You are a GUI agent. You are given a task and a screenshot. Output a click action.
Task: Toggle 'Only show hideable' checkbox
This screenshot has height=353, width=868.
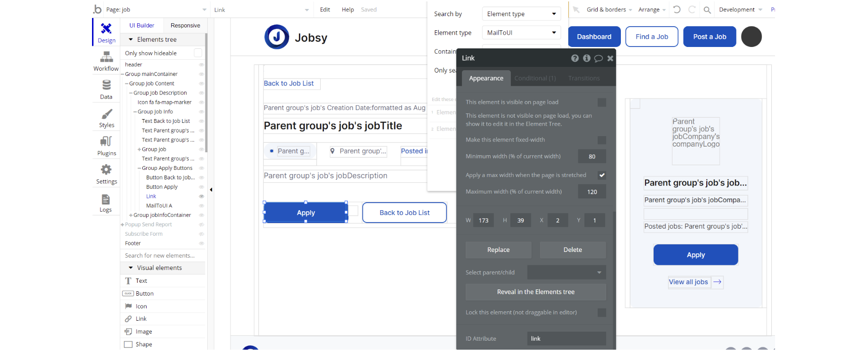tap(198, 53)
